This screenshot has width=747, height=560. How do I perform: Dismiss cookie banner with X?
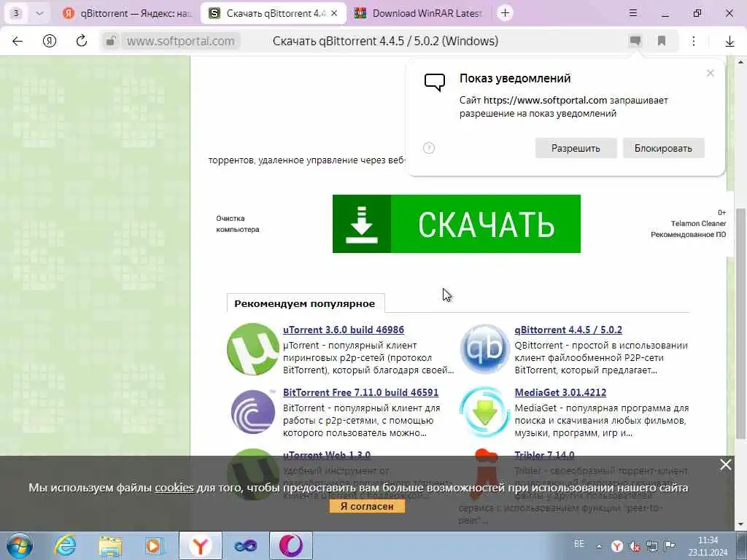[x=725, y=464]
